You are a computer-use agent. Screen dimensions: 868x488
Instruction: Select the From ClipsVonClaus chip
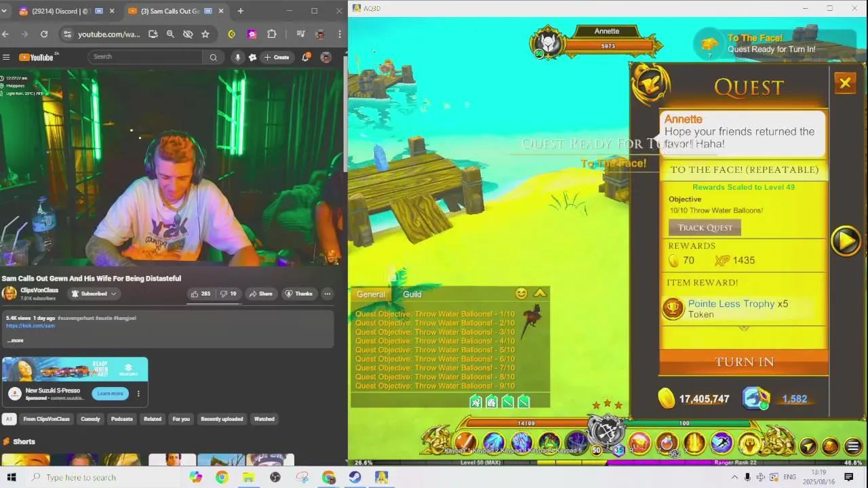pyautogui.click(x=47, y=419)
